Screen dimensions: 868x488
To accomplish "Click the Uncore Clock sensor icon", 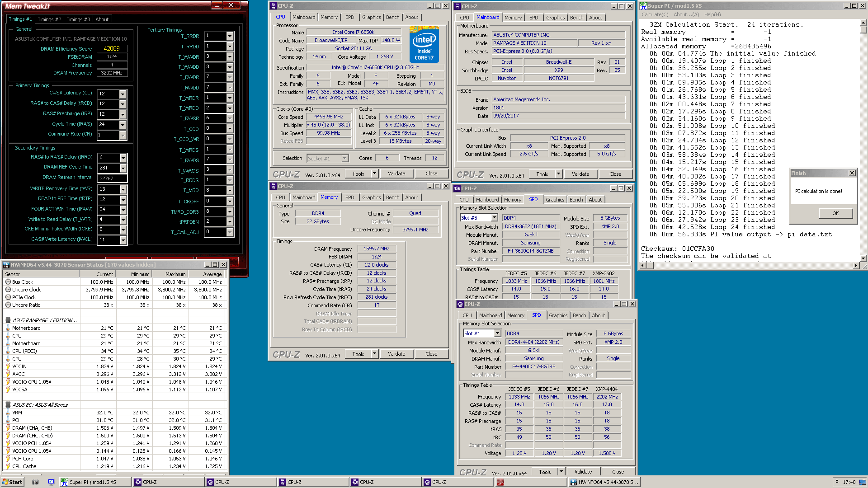I will point(8,290).
